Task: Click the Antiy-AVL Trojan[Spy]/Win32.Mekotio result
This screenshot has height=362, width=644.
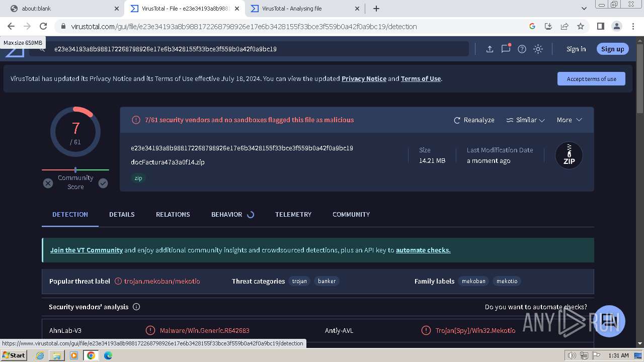Action: tap(475, 330)
